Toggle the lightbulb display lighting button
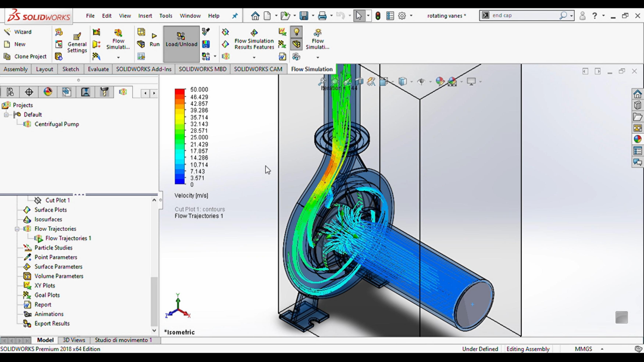Viewport: 644px width, 362px height. [x=296, y=32]
